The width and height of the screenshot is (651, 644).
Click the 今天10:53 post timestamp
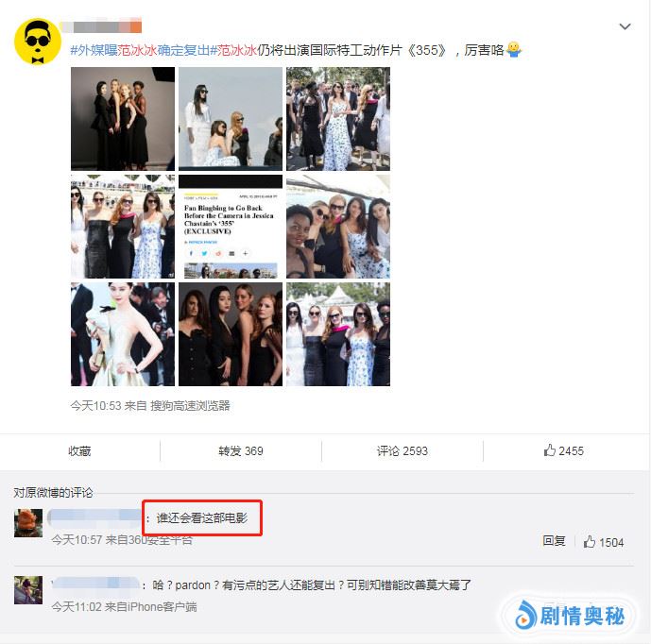[x=95, y=405]
